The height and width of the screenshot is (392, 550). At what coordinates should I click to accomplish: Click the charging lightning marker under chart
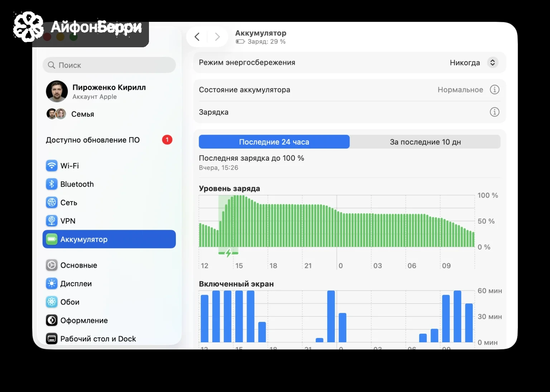click(x=228, y=253)
